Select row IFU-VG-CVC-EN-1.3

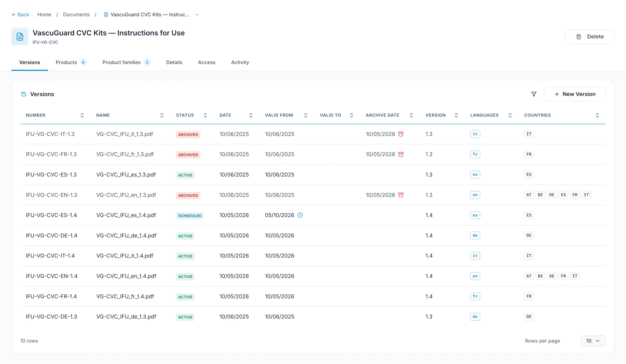point(313,195)
